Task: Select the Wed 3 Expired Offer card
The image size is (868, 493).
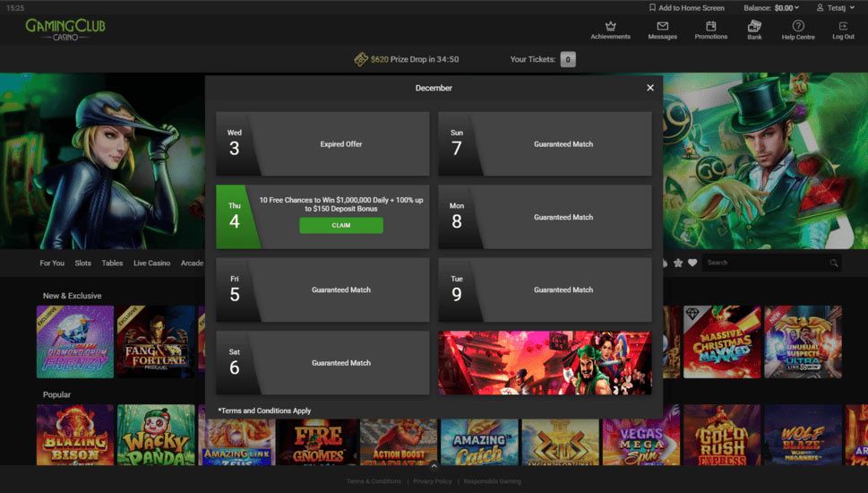Action: coord(322,144)
